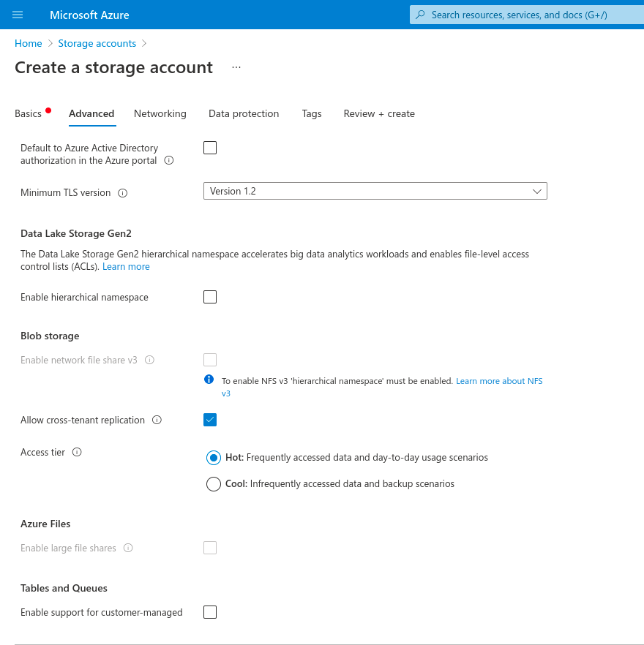The width and height of the screenshot is (644, 645).
Task: Check Default to Azure Active Directory authorization
Action: 210,148
